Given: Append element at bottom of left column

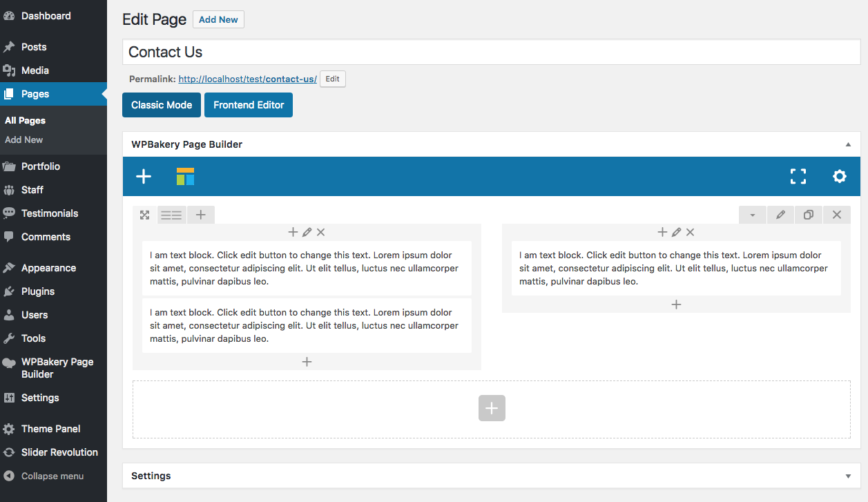Looking at the screenshot, I should coord(307,362).
